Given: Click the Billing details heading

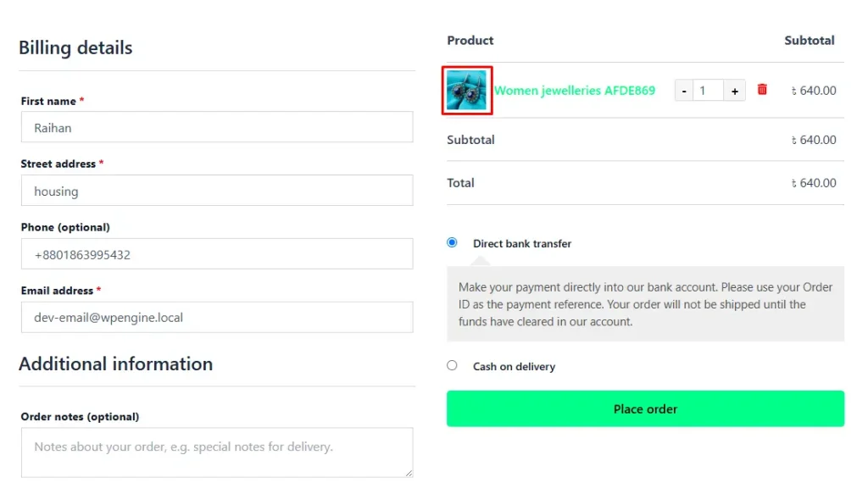Looking at the screenshot, I should tap(75, 47).
